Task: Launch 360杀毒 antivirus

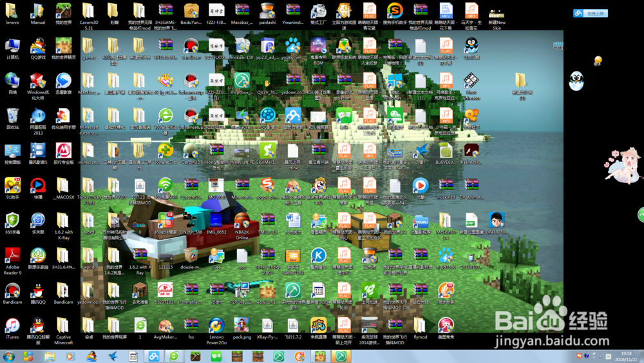Action: coord(12,221)
